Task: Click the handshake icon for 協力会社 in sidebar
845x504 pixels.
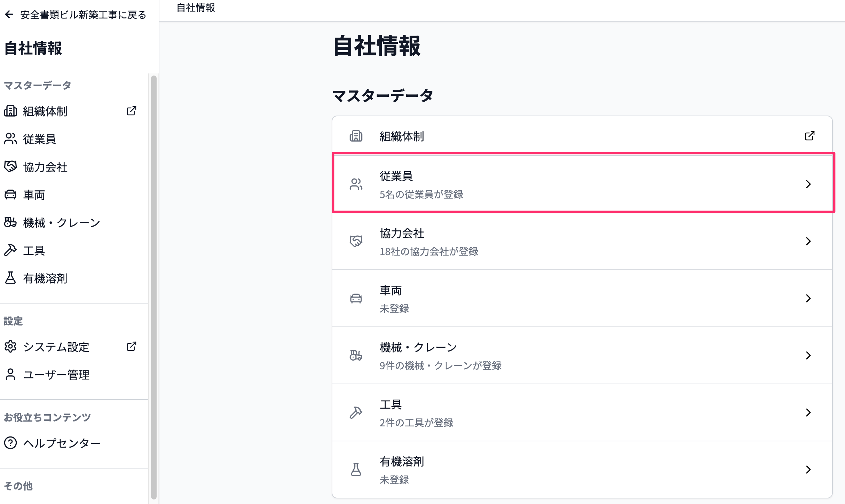Action: (x=10, y=167)
